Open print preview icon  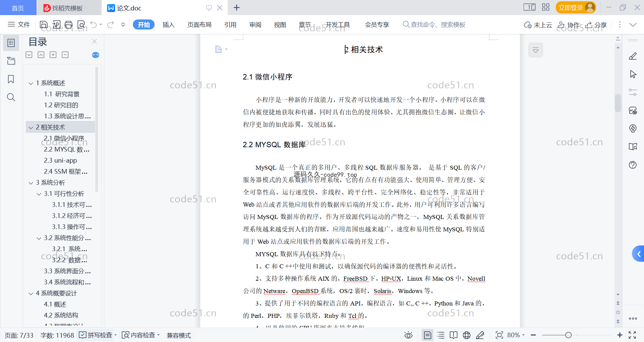81,24
